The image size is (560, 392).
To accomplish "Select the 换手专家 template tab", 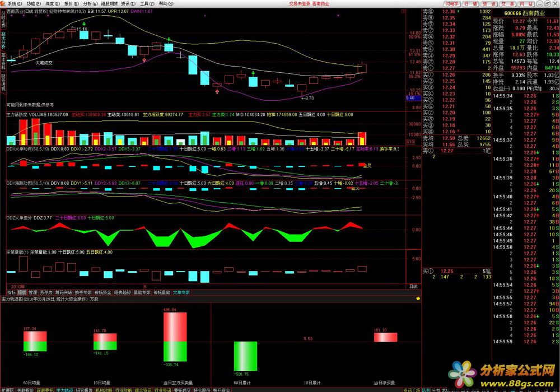I will [x=83, y=292].
